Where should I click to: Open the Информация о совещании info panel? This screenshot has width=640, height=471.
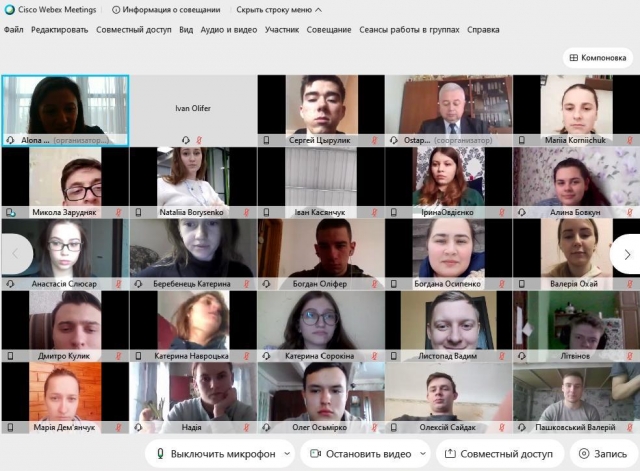(166, 10)
